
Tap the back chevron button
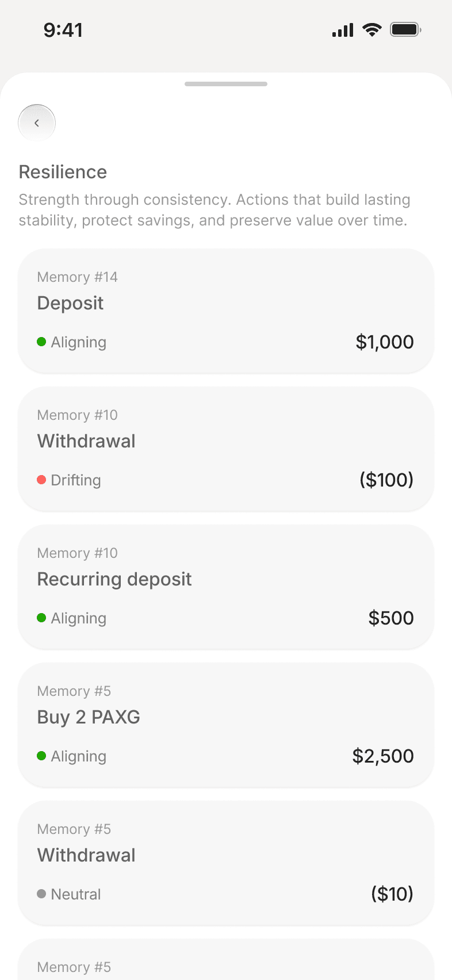[x=37, y=122]
